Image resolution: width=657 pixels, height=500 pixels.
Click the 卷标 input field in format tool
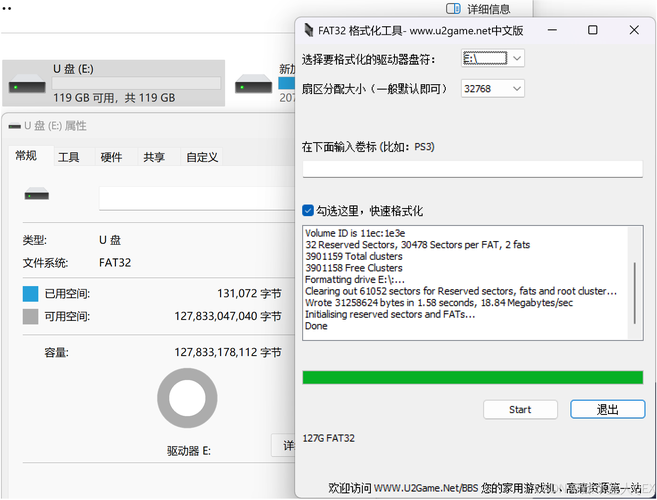point(472,169)
